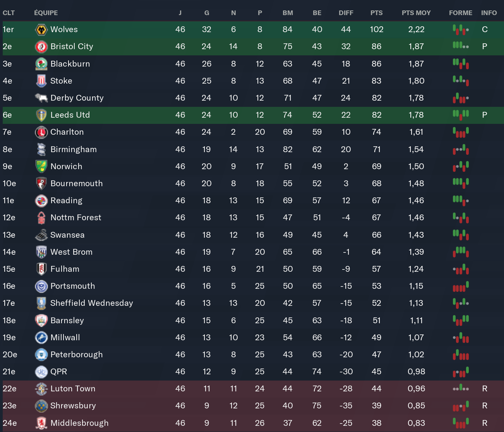Screen dimensions: 504x432
Task: Click the ÉQUIPE column header
Action: tap(46, 13)
